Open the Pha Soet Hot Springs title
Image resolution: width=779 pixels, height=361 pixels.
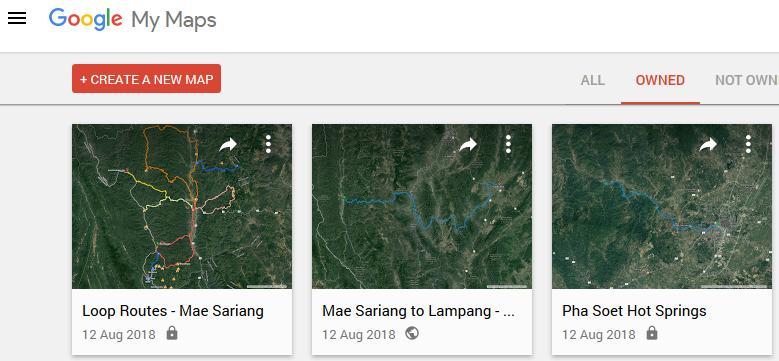click(634, 311)
